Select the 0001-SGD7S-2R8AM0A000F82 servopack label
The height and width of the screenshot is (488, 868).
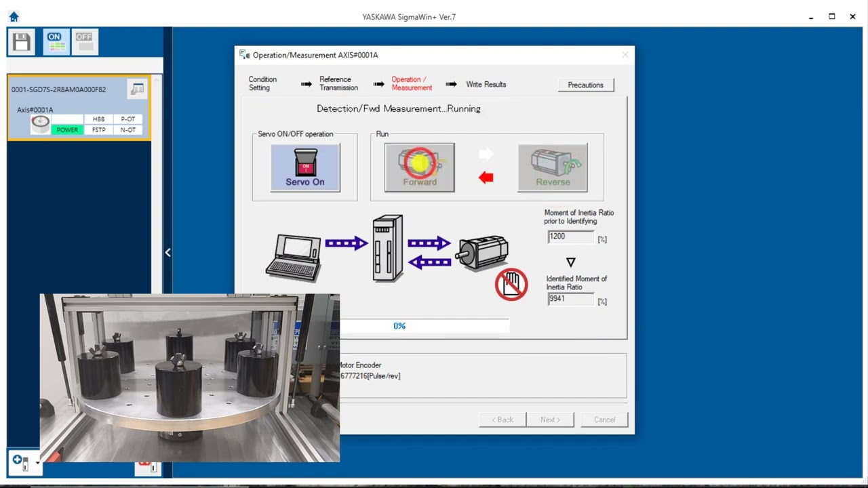coord(59,89)
